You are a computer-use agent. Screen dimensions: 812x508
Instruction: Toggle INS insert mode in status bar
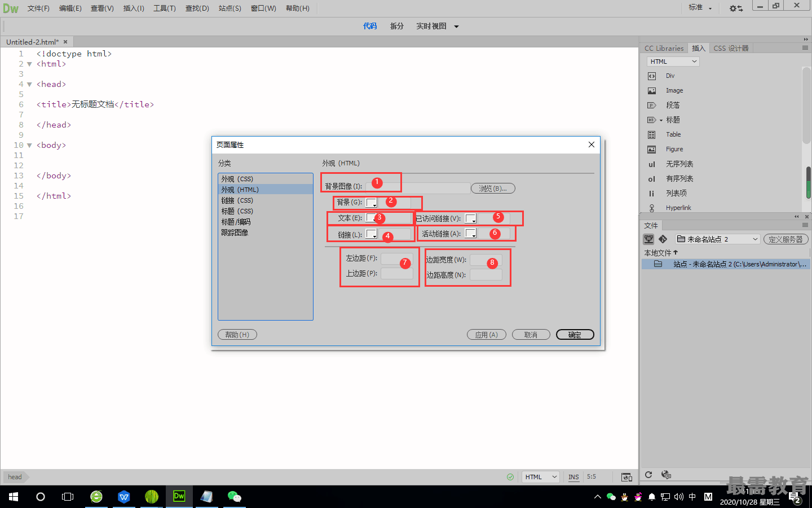point(573,477)
